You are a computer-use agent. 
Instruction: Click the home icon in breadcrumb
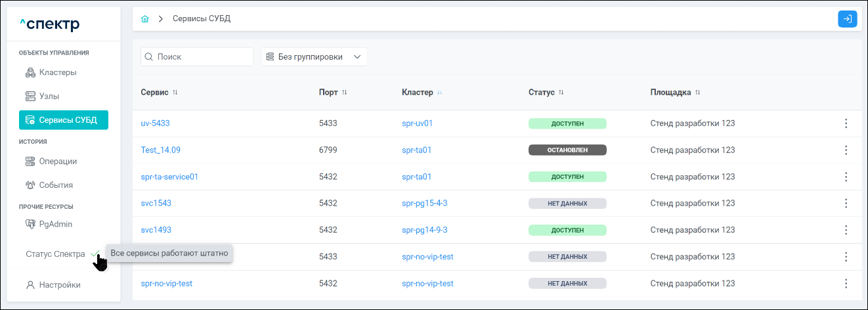144,19
